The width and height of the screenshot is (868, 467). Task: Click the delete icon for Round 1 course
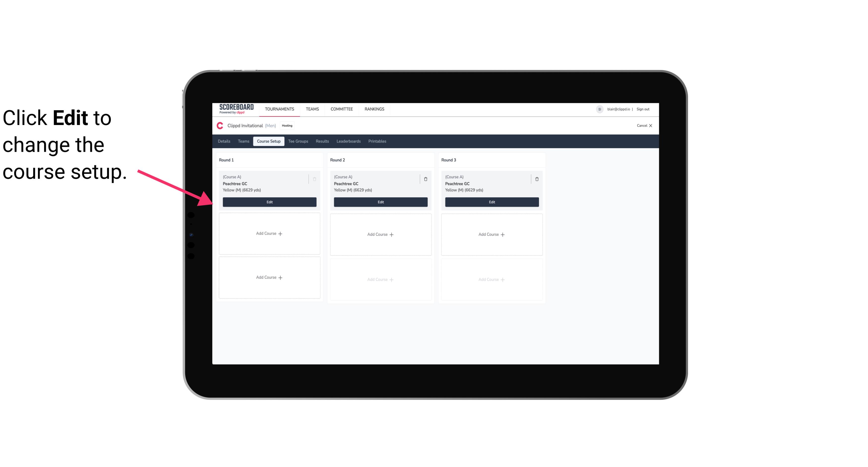pos(314,179)
